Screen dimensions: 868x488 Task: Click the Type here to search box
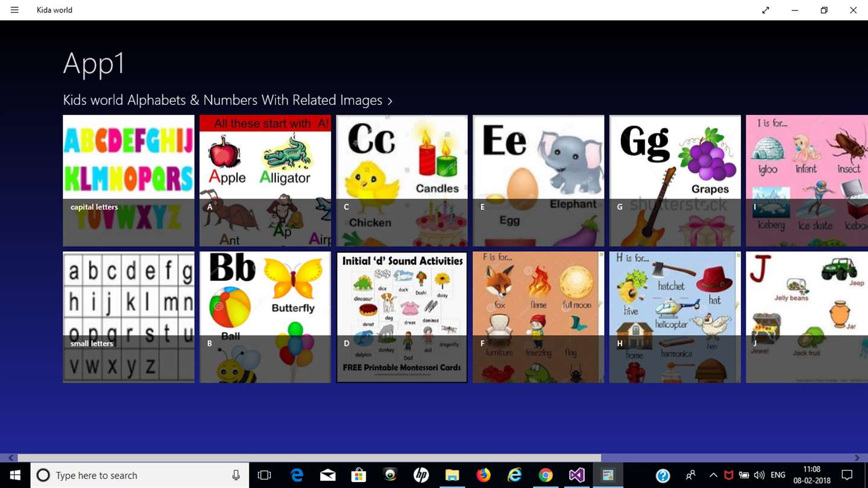[x=140, y=475]
